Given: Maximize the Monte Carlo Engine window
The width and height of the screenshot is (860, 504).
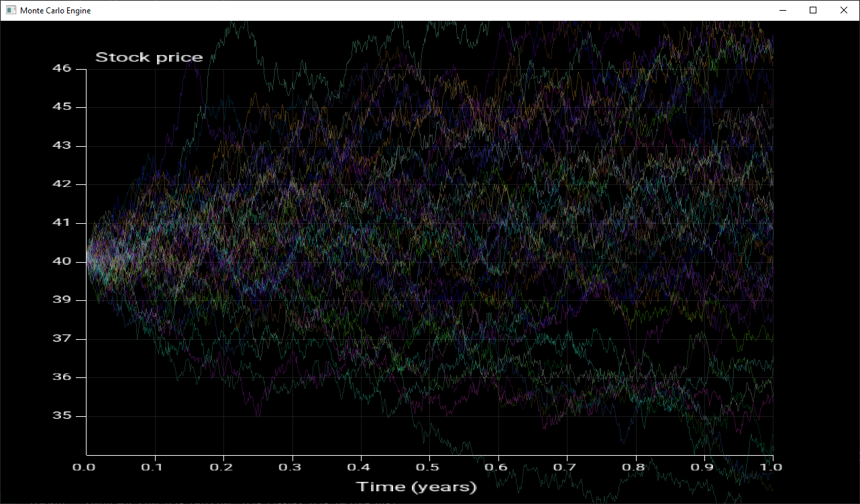Looking at the screenshot, I should (x=813, y=11).
